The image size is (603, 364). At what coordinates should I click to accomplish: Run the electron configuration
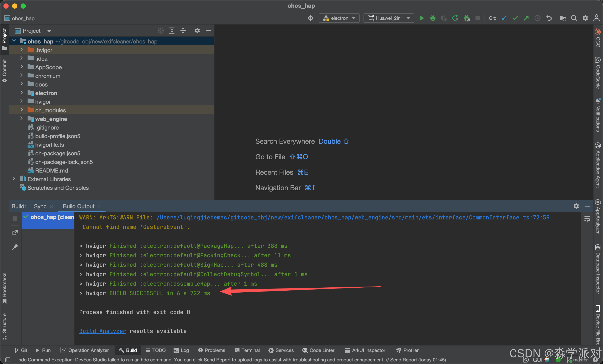421,18
